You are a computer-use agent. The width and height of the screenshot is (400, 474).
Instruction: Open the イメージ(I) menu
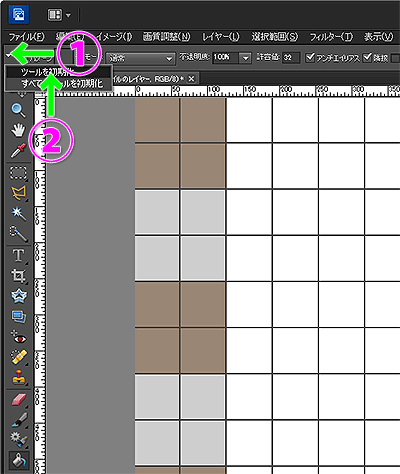pyautogui.click(x=113, y=37)
